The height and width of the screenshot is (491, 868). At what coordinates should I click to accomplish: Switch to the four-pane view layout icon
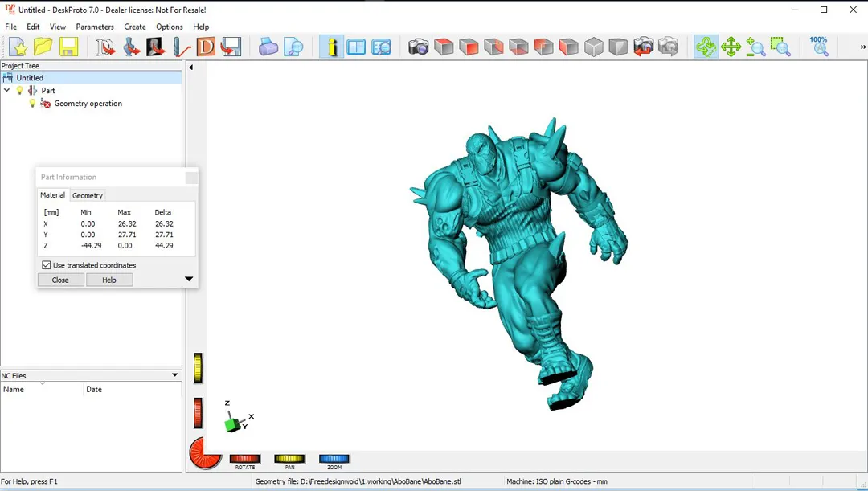pyautogui.click(x=356, y=47)
